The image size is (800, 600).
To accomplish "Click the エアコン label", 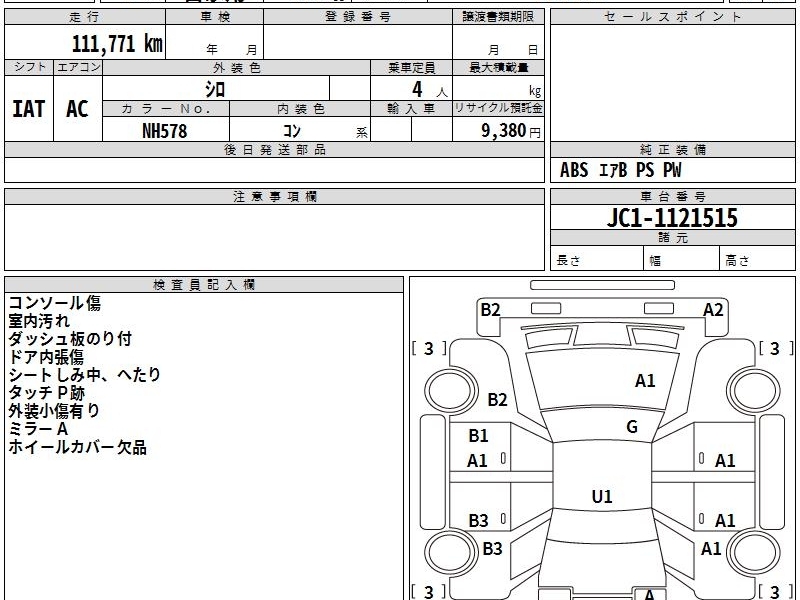I will click(x=78, y=67).
